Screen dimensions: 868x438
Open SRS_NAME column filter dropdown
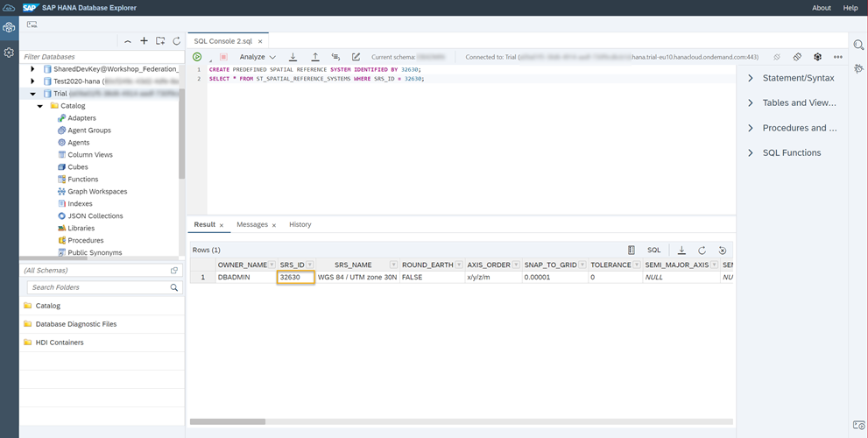393,265
